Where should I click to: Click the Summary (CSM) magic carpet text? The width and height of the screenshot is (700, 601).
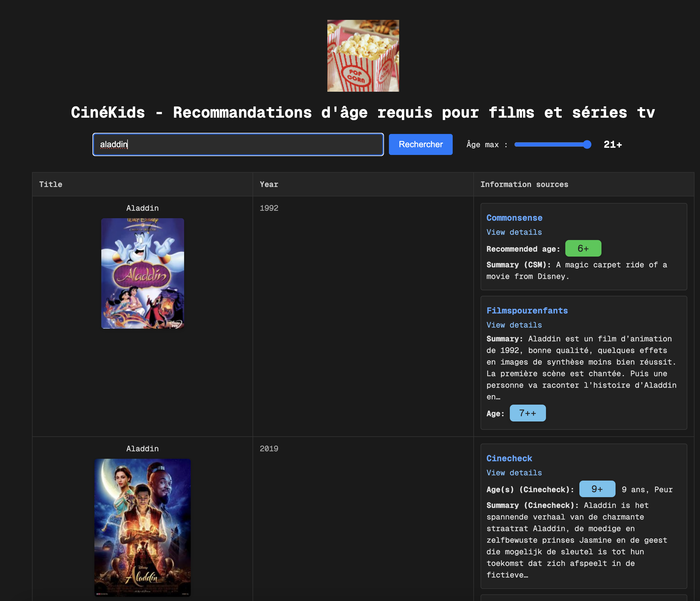pyautogui.click(x=577, y=271)
